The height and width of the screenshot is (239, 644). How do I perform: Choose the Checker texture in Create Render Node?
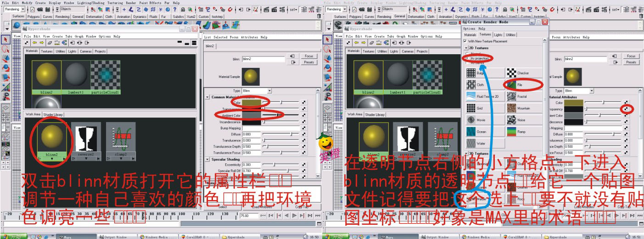click(525, 73)
